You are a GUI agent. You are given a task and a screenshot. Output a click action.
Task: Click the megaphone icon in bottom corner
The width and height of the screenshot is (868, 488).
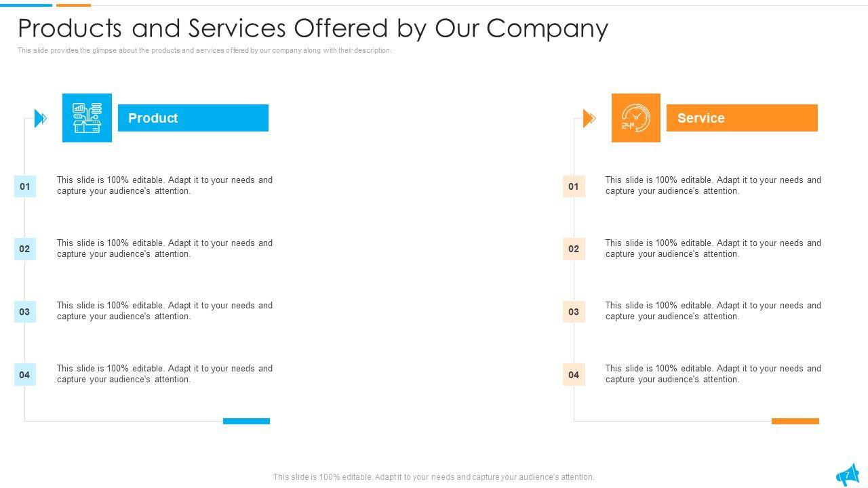(848, 474)
